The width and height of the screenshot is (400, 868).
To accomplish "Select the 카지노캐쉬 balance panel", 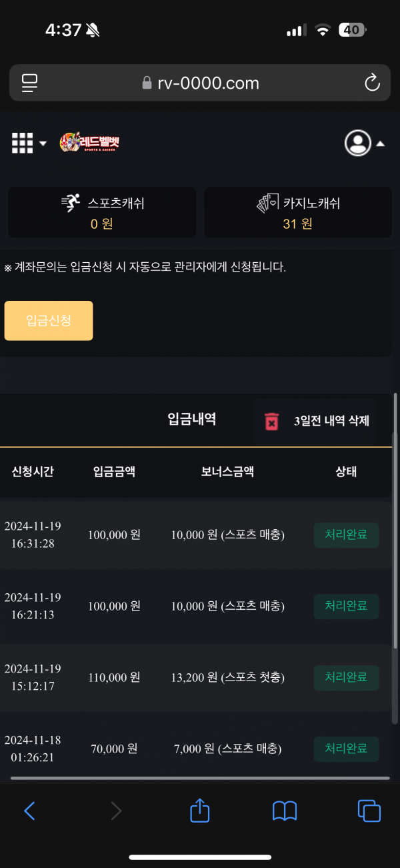I will 298,212.
